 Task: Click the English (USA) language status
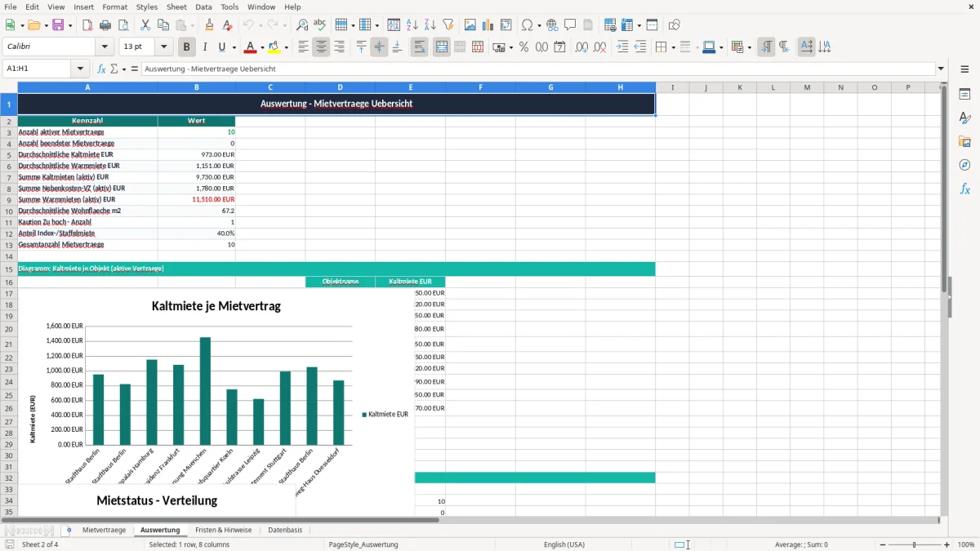pyautogui.click(x=564, y=544)
